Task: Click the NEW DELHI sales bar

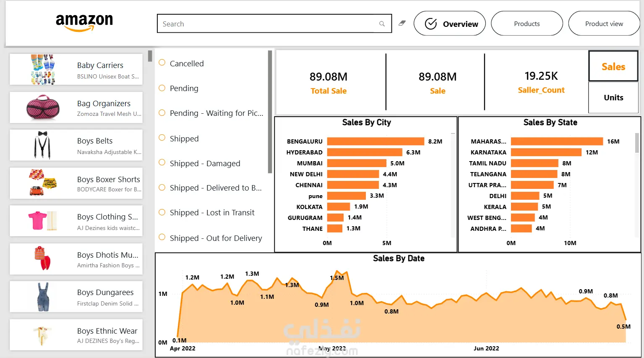Action: click(x=353, y=174)
